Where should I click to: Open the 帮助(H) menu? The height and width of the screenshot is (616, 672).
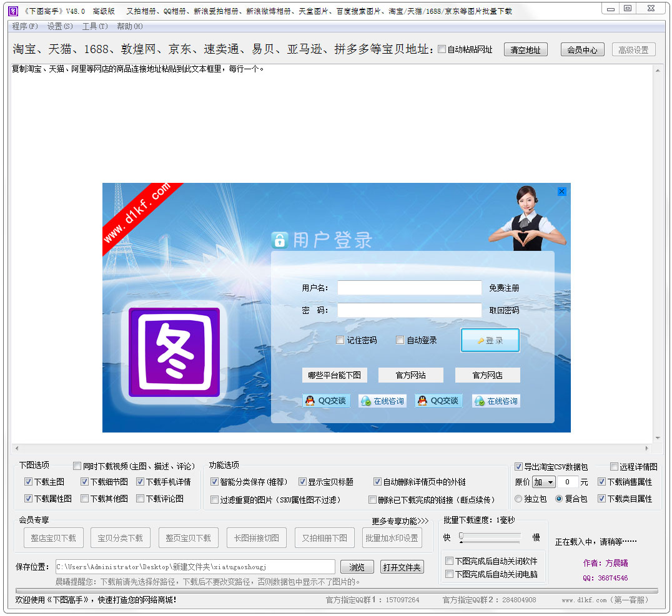[130, 27]
